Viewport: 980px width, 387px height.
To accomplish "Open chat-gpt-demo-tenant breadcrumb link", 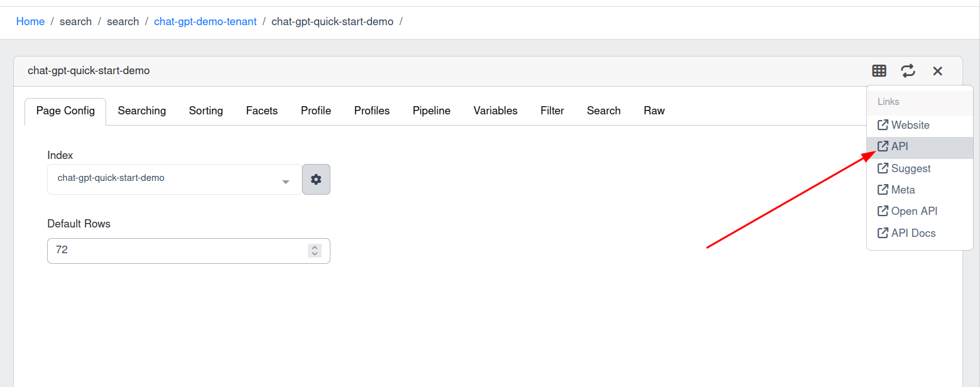I will pyautogui.click(x=205, y=21).
